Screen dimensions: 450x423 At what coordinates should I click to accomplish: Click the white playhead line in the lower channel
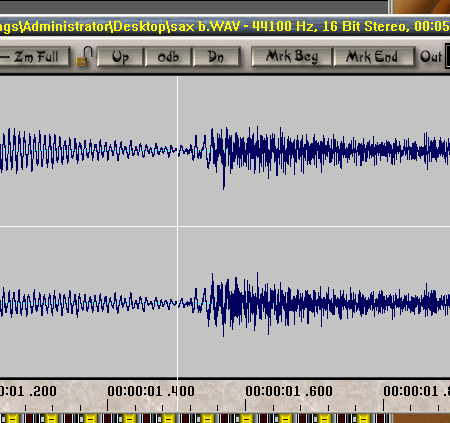(x=177, y=302)
